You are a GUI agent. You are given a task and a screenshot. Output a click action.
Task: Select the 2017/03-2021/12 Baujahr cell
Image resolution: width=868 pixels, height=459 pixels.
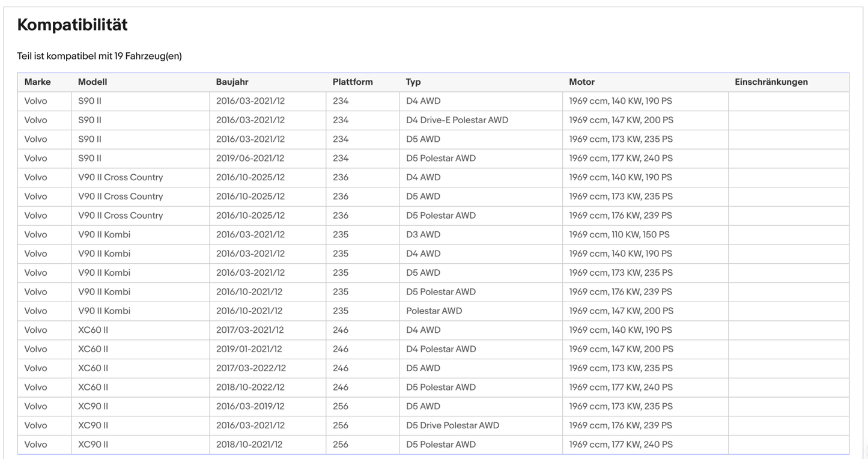click(x=250, y=330)
